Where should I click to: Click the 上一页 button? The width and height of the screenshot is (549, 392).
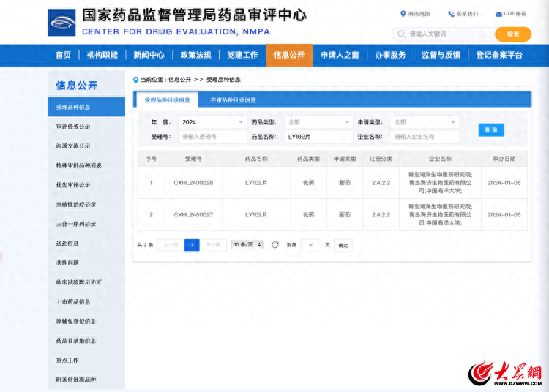pyautogui.click(x=171, y=245)
